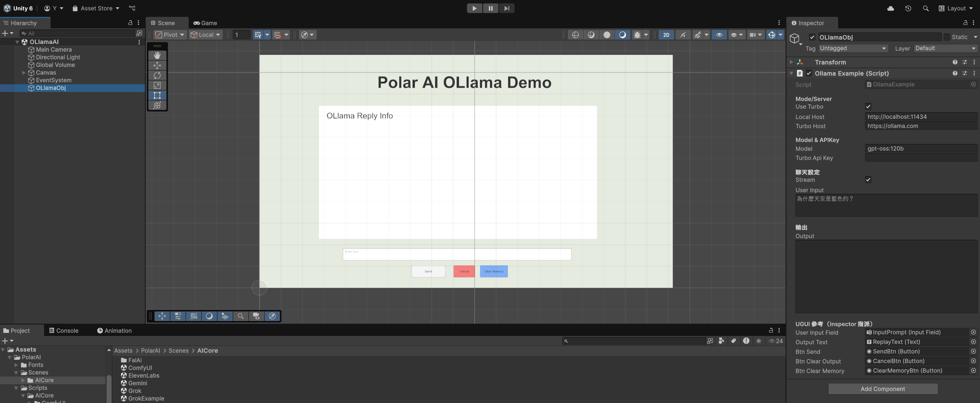Open Ollama Example script help icon

pos(955,73)
